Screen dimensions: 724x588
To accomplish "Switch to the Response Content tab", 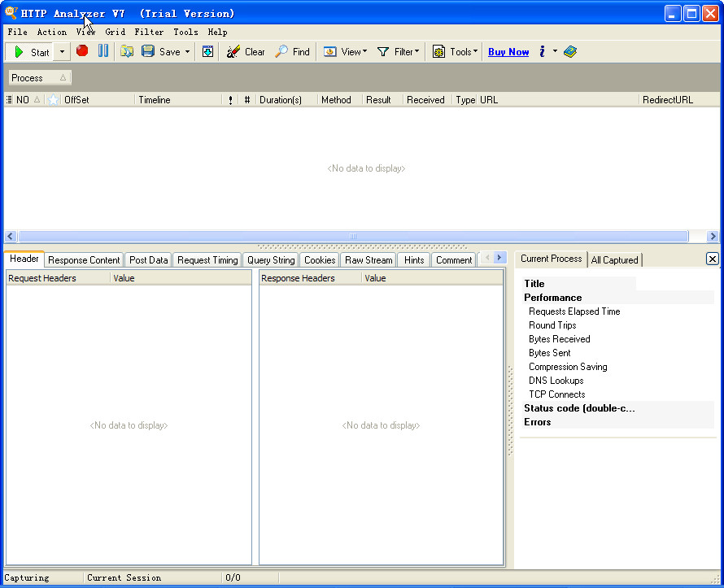I will 84,260.
